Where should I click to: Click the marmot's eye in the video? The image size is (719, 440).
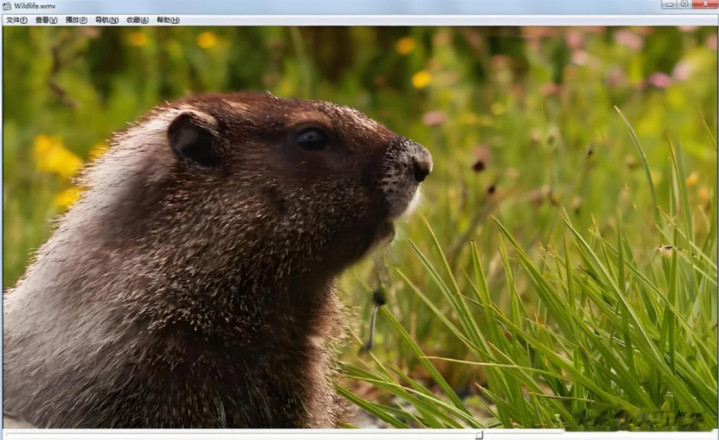pos(311,139)
